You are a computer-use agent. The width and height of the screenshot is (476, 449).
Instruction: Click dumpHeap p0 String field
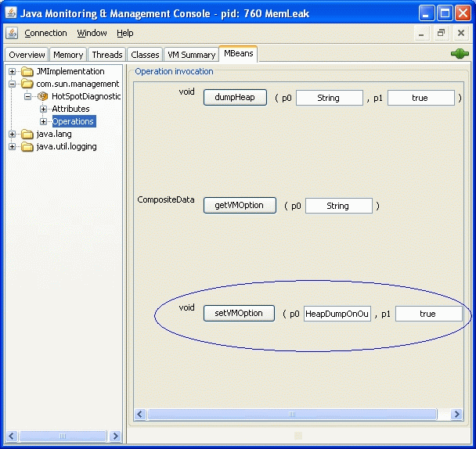(x=330, y=98)
